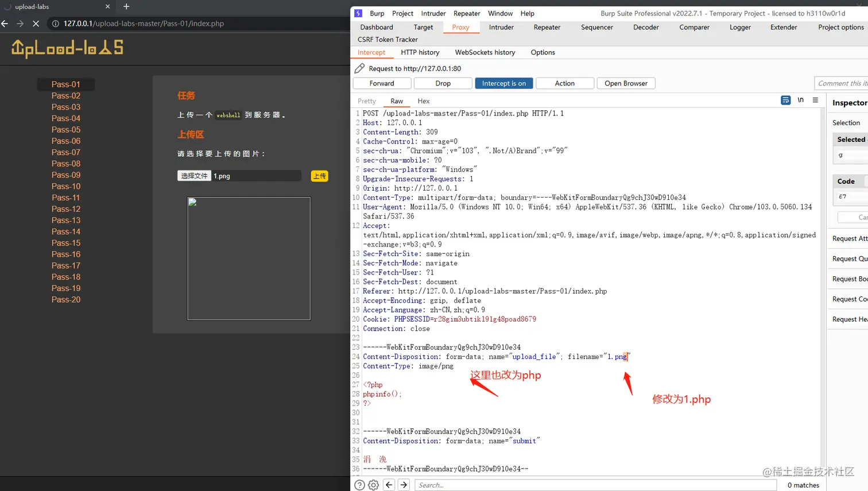Click the browser forward arrow

pos(20,24)
